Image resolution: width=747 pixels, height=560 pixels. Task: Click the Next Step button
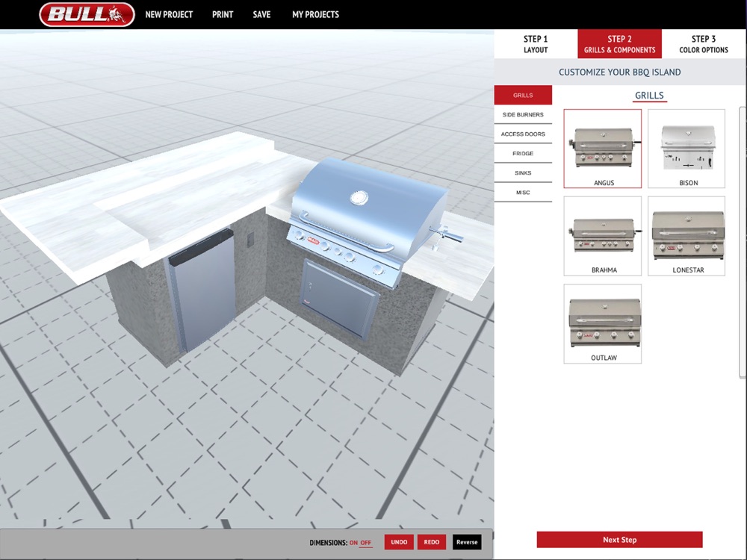tap(619, 540)
